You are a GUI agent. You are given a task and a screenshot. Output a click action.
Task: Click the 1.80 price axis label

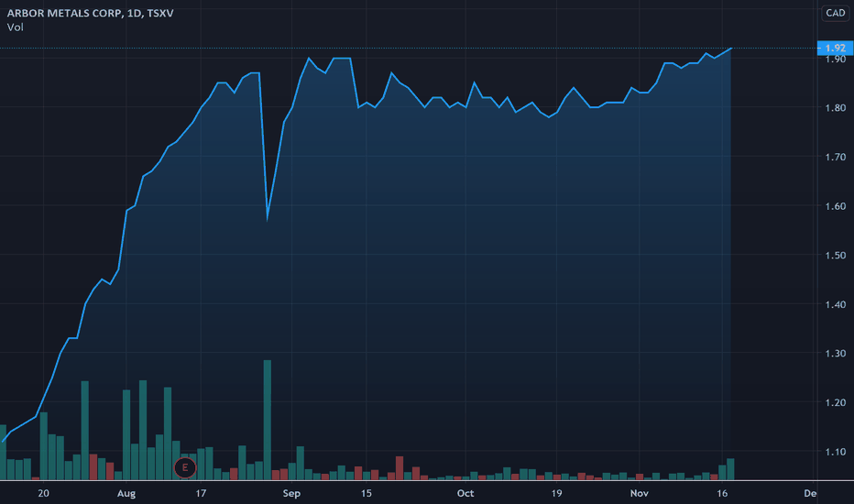tap(836, 108)
